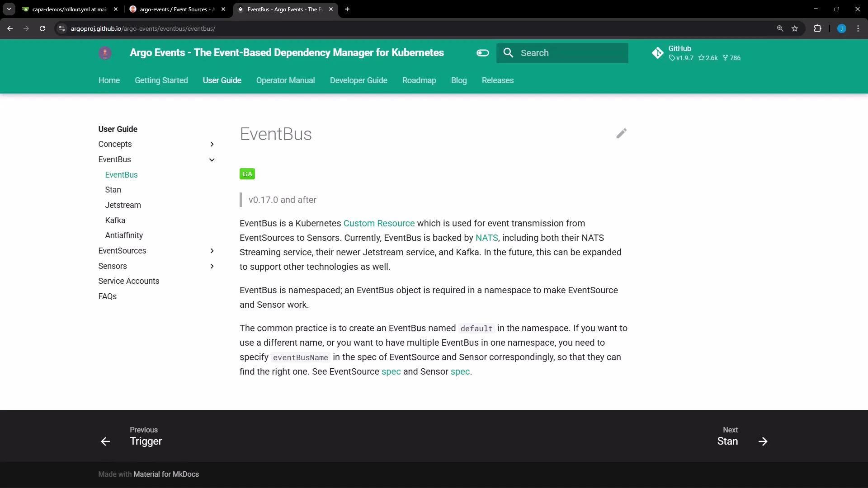Open the Custom Resource link
The image size is (868, 488).
[379, 223]
